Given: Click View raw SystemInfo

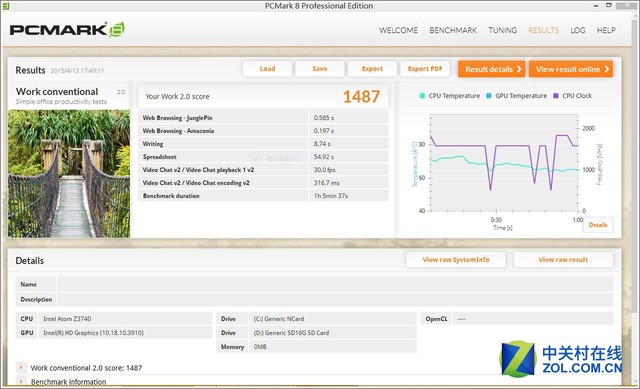Looking at the screenshot, I should click(x=456, y=260).
